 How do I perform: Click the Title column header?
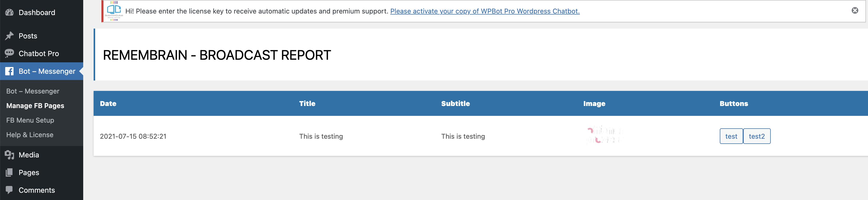pos(307,103)
